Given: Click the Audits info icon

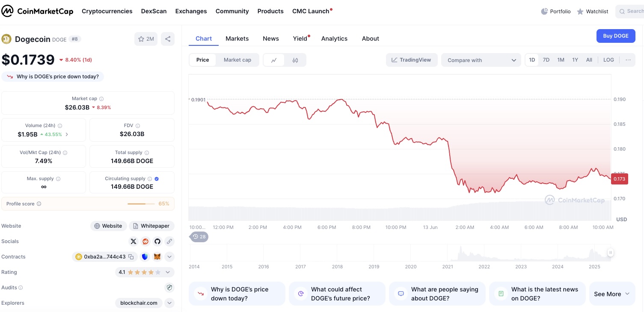Looking at the screenshot, I should click(21, 288).
